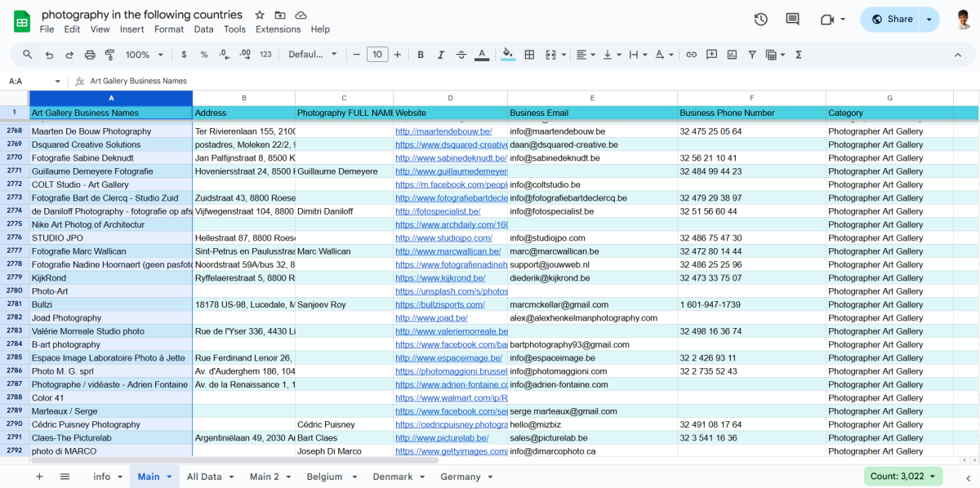Open the maartendebouw.be website link
The image size is (980, 488).
click(x=443, y=131)
